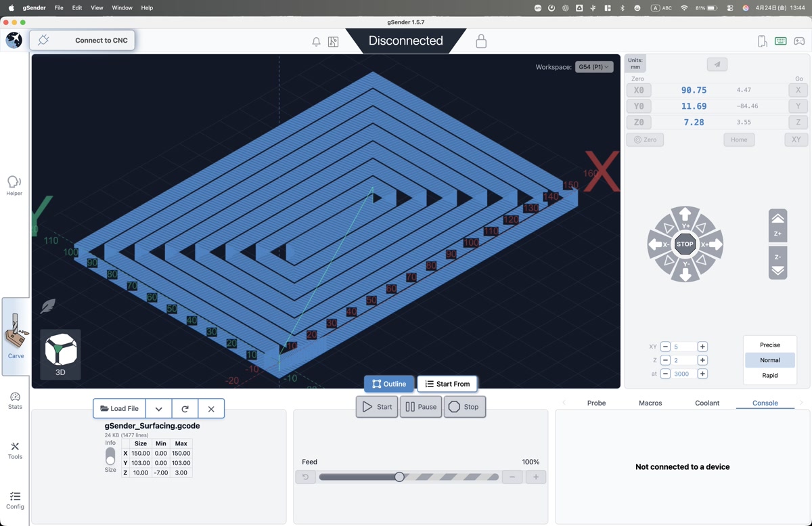Toggle the mm units button

click(635, 63)
